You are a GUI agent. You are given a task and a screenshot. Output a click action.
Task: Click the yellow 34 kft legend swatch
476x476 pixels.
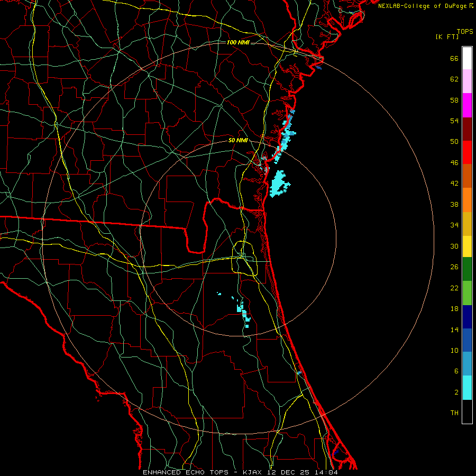click(467, 246)
